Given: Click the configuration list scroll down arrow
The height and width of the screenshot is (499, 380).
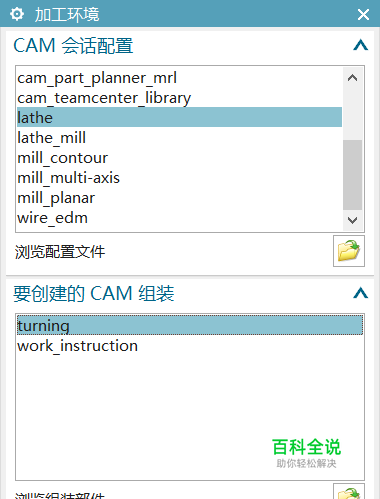Looking at the screenshot, I should [352, 220].
